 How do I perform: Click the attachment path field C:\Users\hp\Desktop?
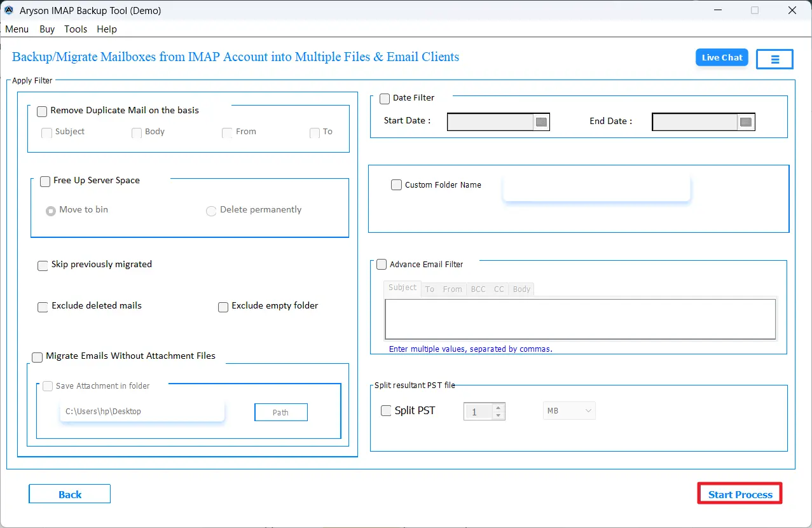(x=142, y=412)
